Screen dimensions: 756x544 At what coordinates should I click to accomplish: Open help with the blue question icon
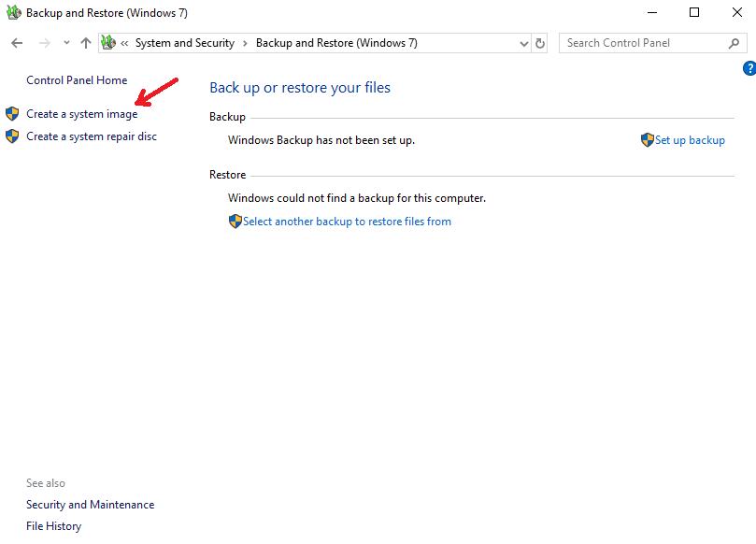(749, 68)
